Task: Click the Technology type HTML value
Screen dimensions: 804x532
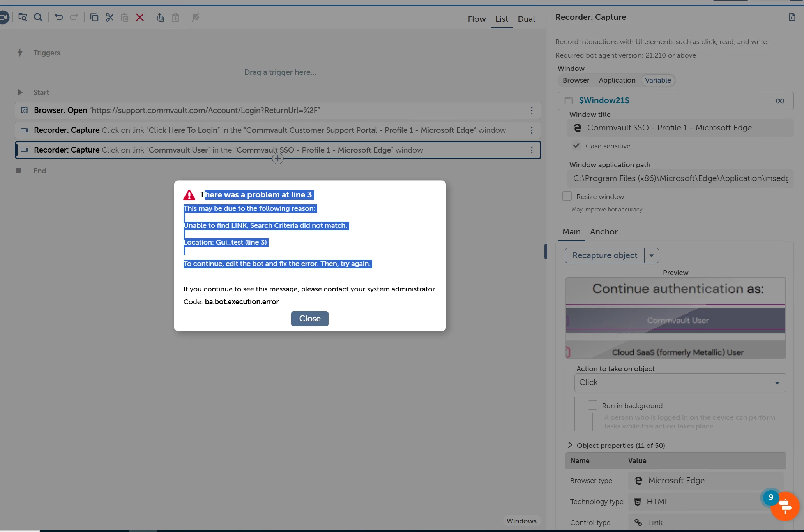Action: click(x=706, y=502)
